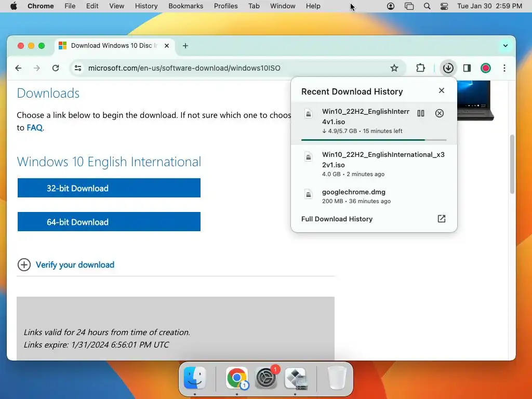Click the user account menu bar icon

click(x=391, y=6)
